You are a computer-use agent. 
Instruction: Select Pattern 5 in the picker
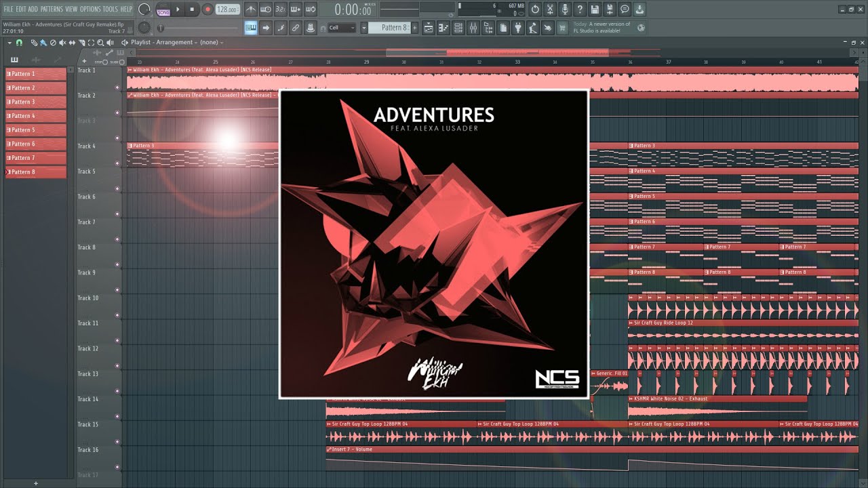tap(36, 129)
